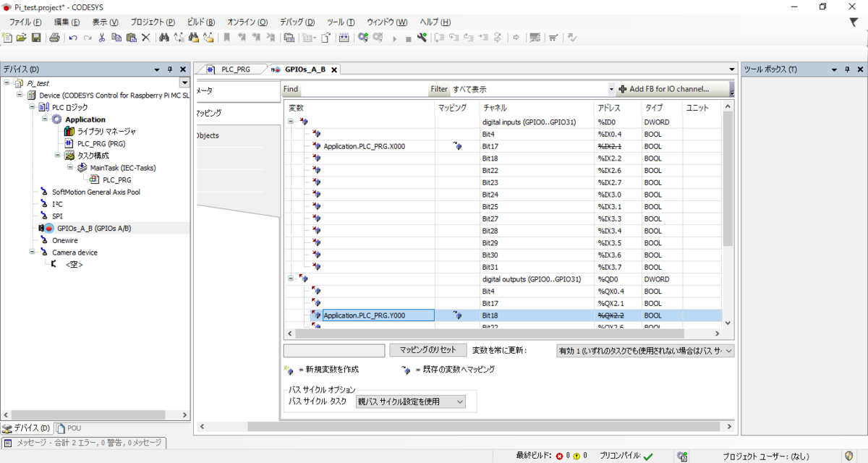
Task: Delete using the X toolbar icon
Action: (x=145, y=38)
